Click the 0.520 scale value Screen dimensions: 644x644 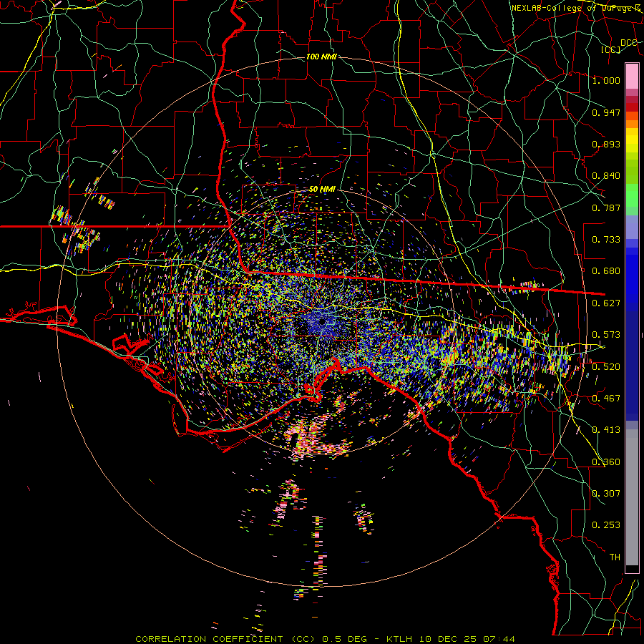coord(606,367)
